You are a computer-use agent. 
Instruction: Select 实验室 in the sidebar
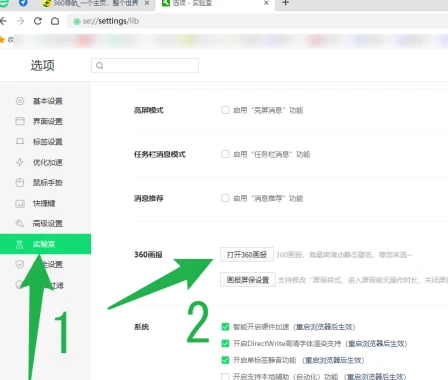[x=45, y=244]
